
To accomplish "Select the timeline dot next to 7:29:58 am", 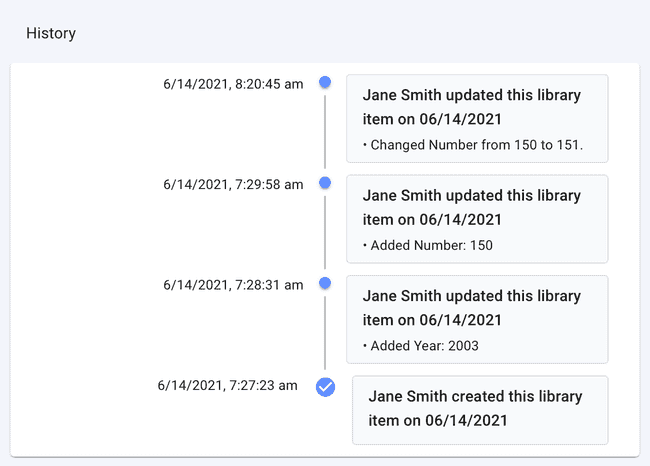I will point(325,183).
